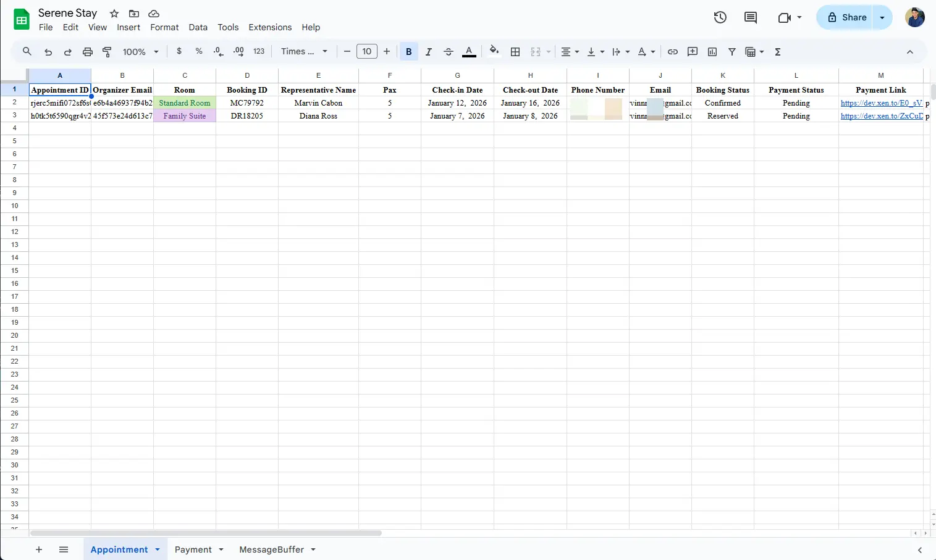Viewport: 936px width, 560px height.
Task: Open the zoom level dropdown
Action: (x=141, y=52)
